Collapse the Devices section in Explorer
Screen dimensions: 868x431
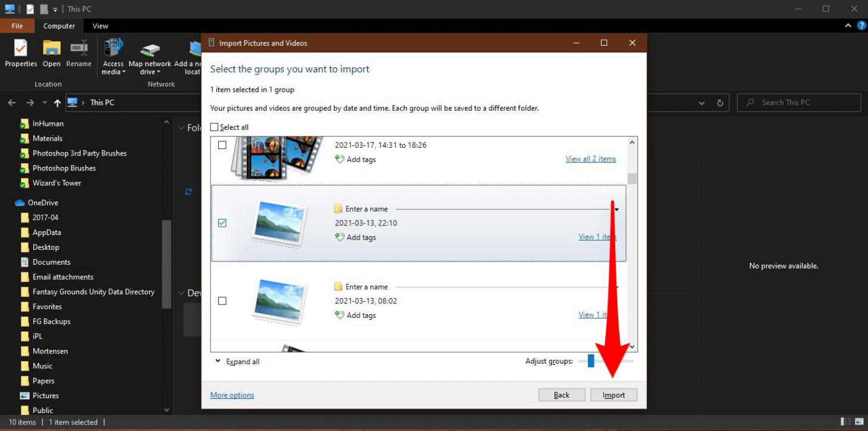182,293
